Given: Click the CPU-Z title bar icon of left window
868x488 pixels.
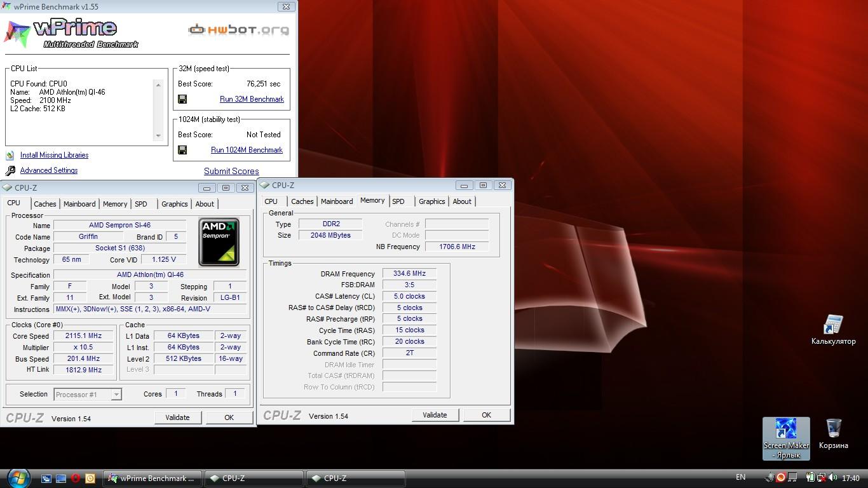Looking at the screenshot, I should pos(7,187).
